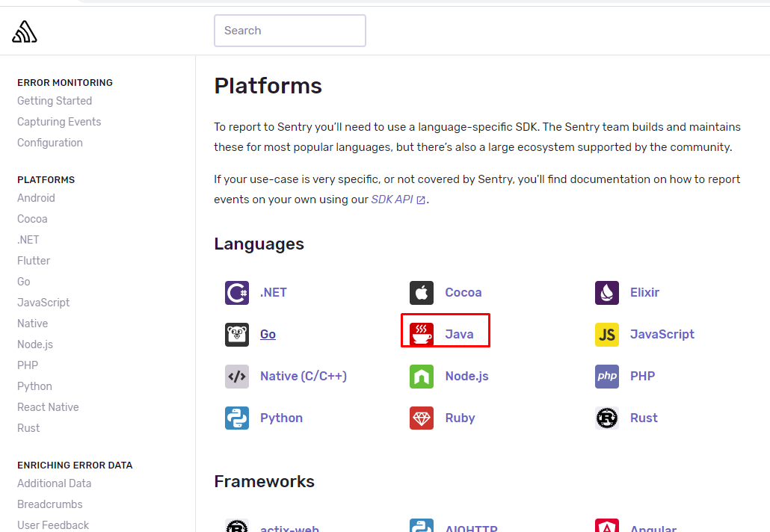Image resolution: width=770 pixels, height=532 pixels.
Task: Select Additional Data in sidebar
Action: [54, 483]
